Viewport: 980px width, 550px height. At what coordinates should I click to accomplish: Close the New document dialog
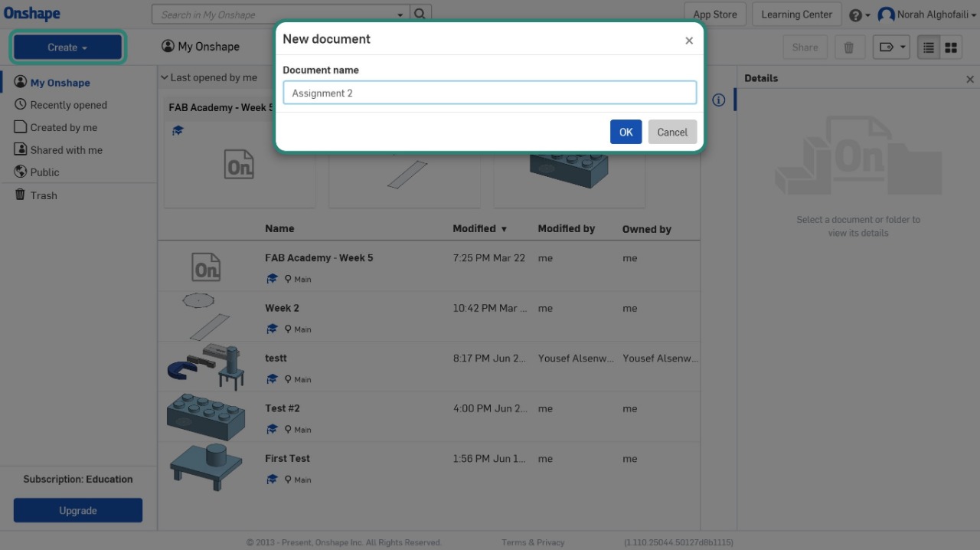(689, 41)
